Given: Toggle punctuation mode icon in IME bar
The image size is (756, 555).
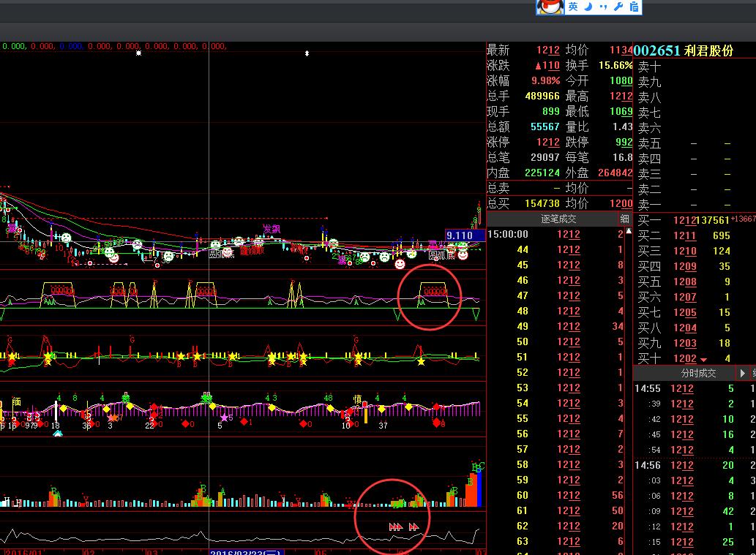Looking at the screenshot, I should point(604,7).
